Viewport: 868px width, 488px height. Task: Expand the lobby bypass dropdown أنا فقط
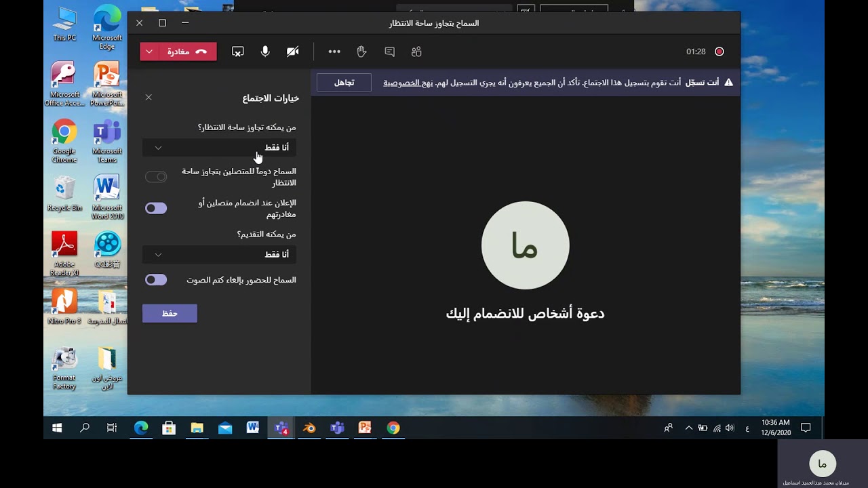219,148
